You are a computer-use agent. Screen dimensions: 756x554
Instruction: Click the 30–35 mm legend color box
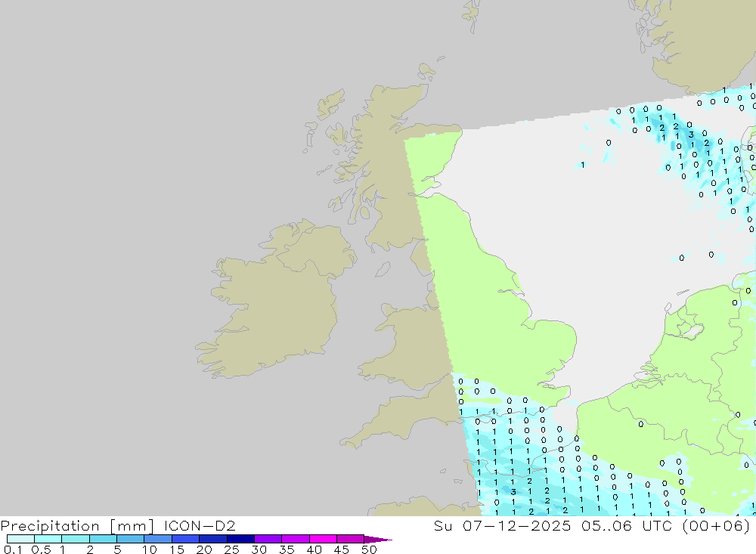point(268,539)
